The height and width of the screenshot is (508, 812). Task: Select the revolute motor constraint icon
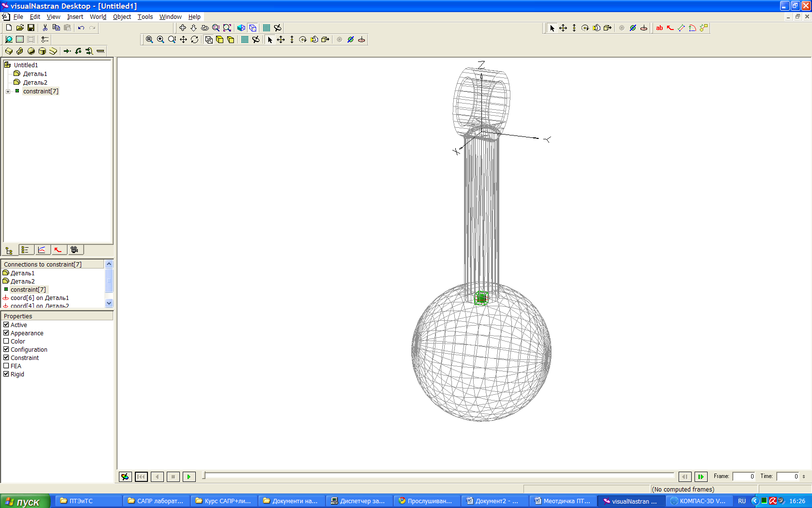pos(78,51)
